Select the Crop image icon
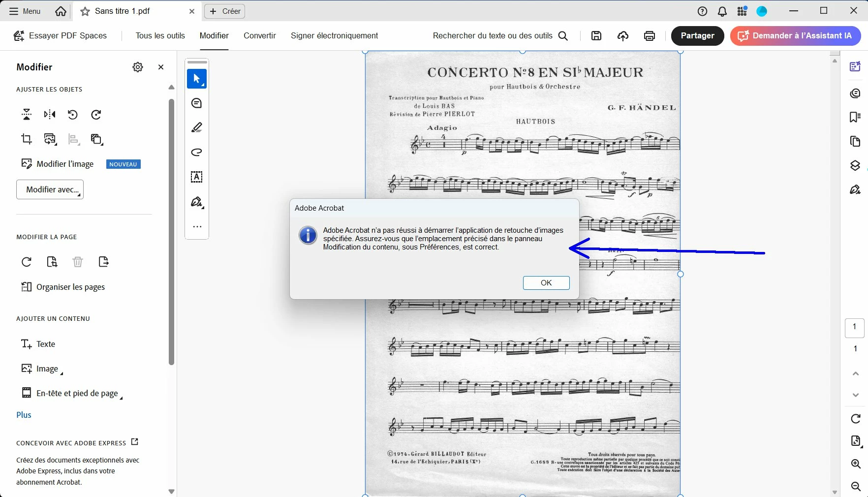The image size is (868, 497). pyautogui.click(x=27, y=139)
